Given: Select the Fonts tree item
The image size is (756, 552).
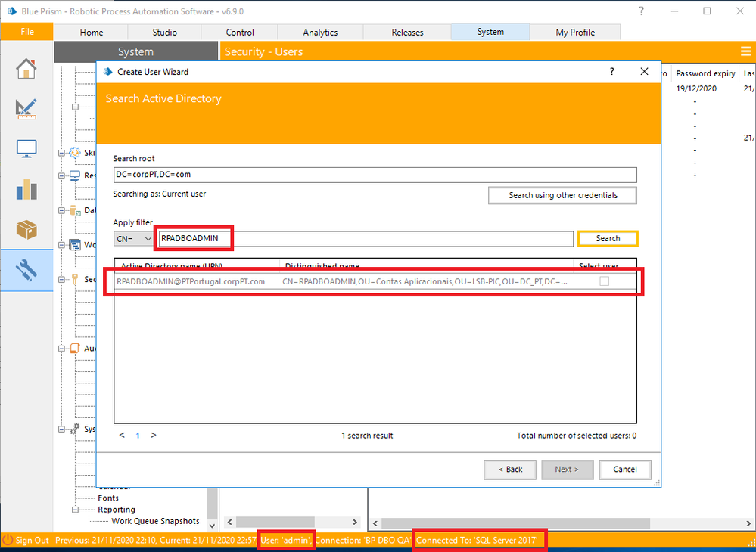Looking at the screenshot, I should tap(108, 498).
